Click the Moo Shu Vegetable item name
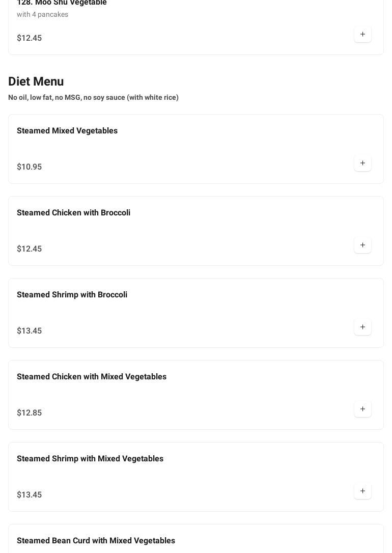 (x=62, y=3)
